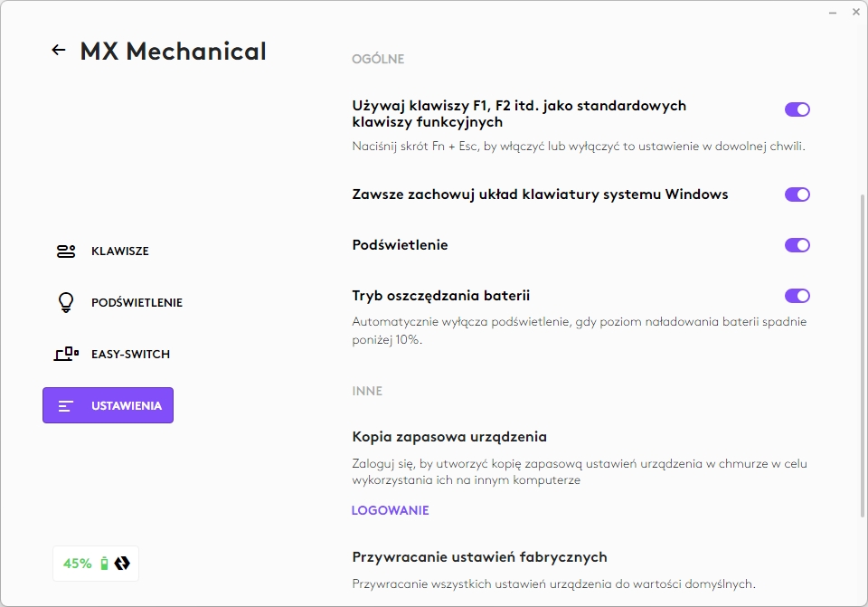Click the vertical scrollbar thumb
Screen dimensions: 868x607
coord(862,362)
